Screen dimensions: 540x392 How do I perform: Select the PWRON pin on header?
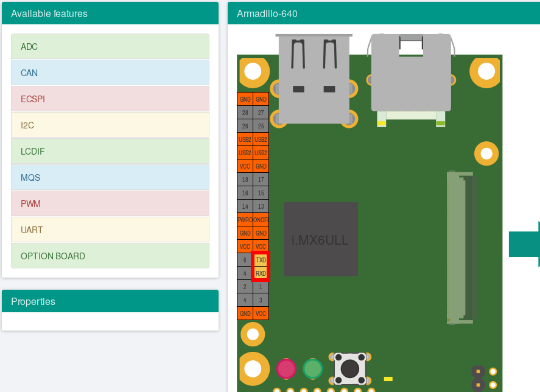245,220
